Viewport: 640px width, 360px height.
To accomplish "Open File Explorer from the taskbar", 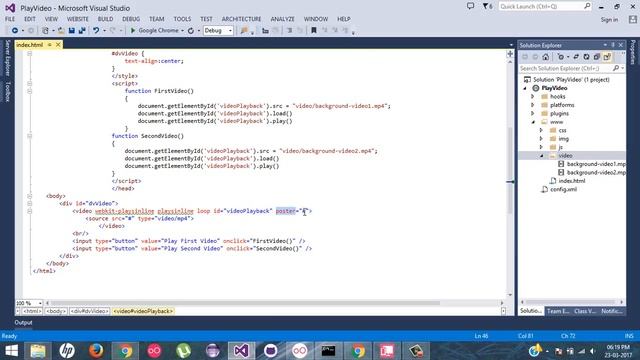I will pyautogui.click(x=38, y=351).
